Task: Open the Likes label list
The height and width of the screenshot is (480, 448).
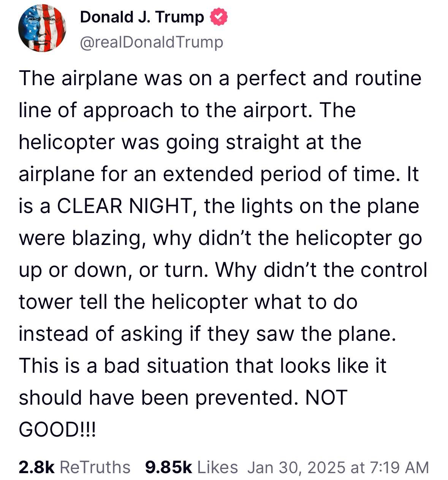Action: click(x=218, y=467)
